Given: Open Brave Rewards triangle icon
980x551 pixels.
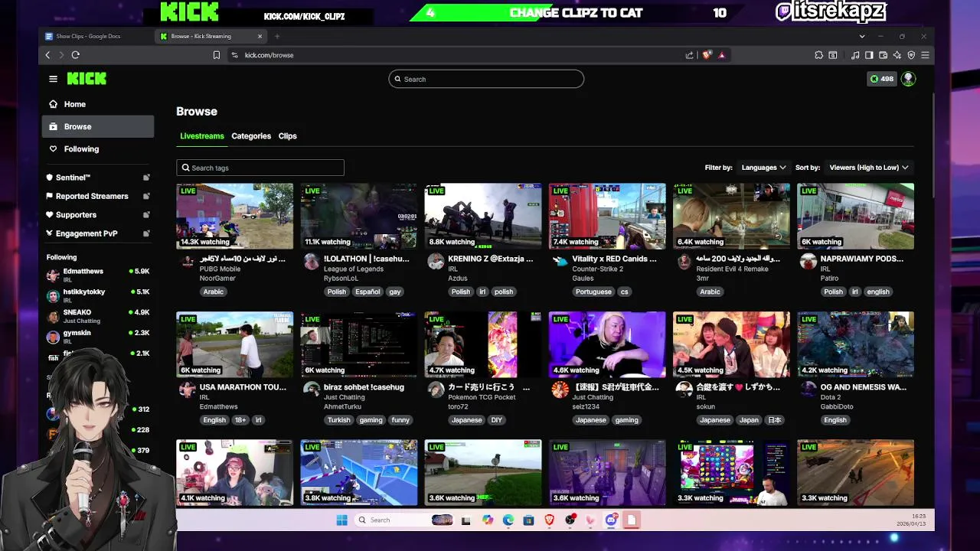Looking at the screenshot, I should 721,55.
